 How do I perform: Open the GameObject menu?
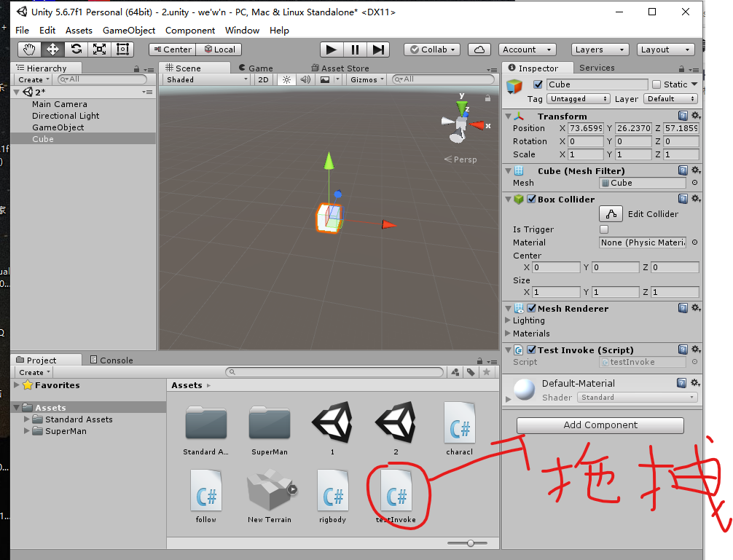[x=128, y=31]
